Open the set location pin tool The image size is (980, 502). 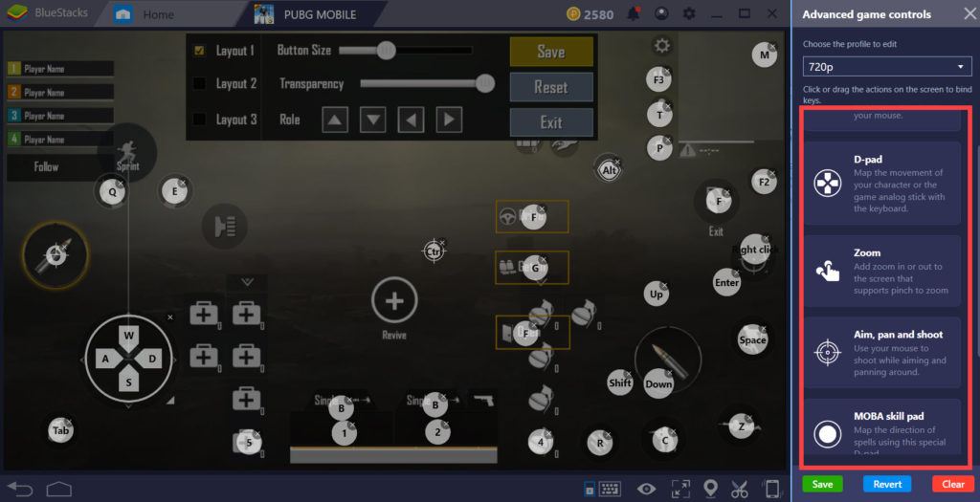[709, 489]
